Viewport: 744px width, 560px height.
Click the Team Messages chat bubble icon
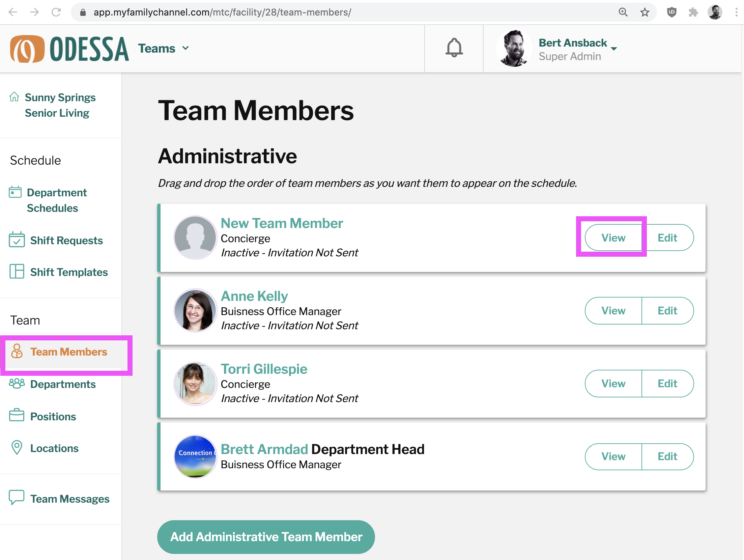coord(17,498)
